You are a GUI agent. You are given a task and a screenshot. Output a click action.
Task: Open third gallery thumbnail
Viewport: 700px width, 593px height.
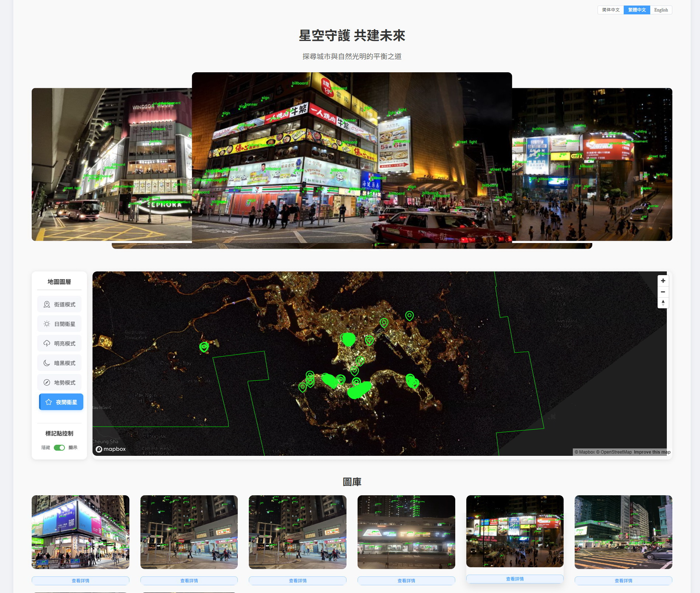click(297, 532)
